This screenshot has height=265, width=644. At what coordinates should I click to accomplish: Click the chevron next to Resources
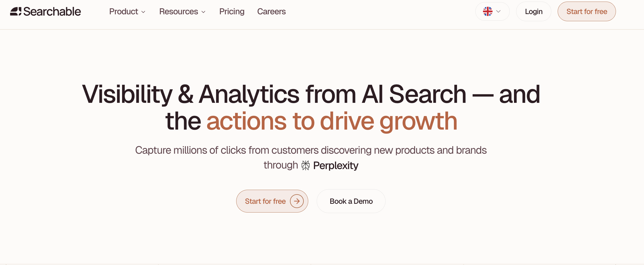(x=203, y=12)
